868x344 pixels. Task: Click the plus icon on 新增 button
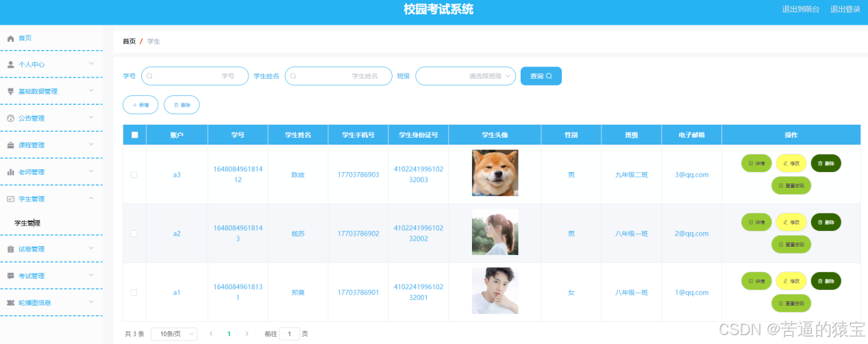point(134,105)
